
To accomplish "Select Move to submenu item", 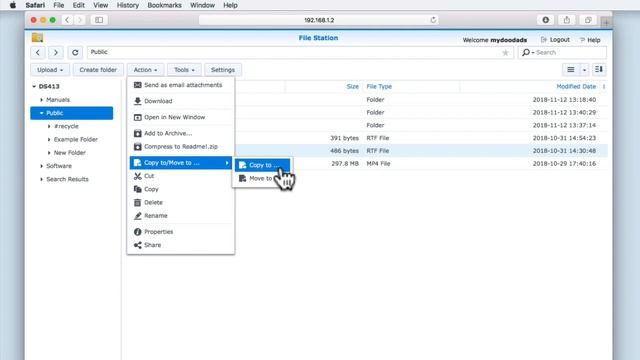I will [x=262, y=178].
